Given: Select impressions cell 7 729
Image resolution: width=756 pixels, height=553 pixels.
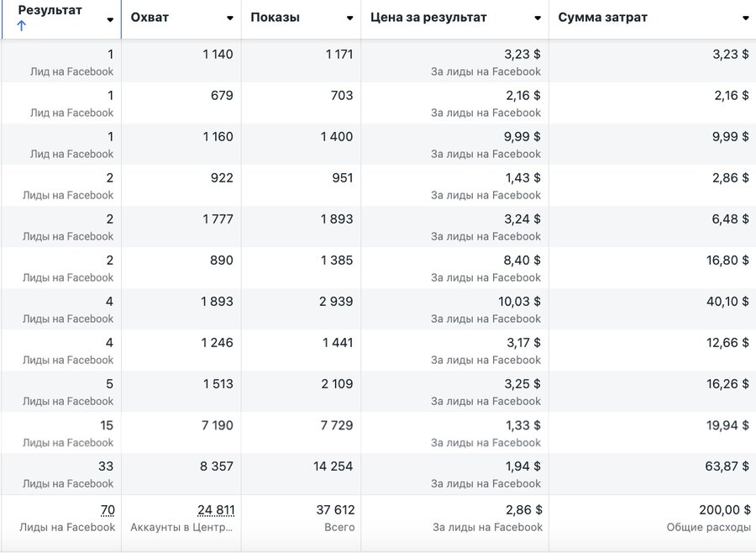Looking at the screenshot, I should [x=337, y=425].
